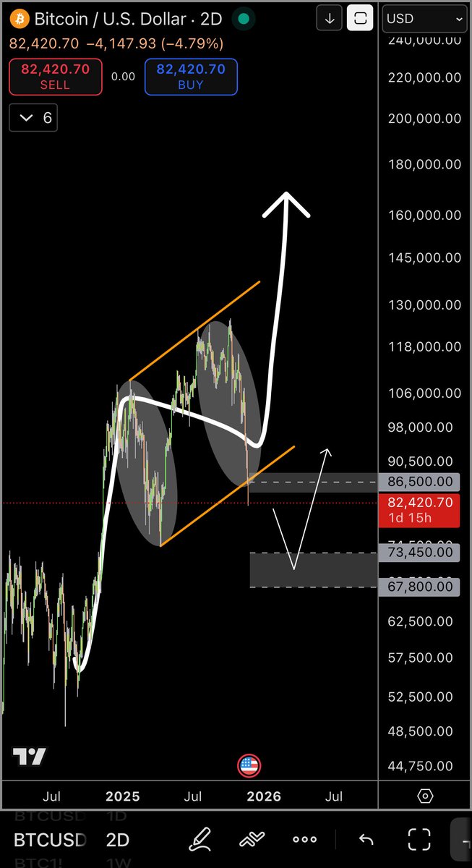Expand the indicators legend showing 6
This screenshot has width=472, height=868.
click(33, 118)
